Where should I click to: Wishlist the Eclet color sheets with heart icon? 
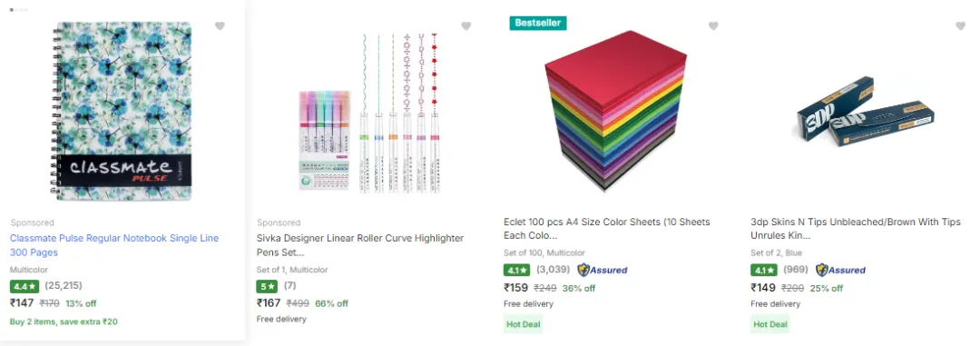tap(713, 26)
